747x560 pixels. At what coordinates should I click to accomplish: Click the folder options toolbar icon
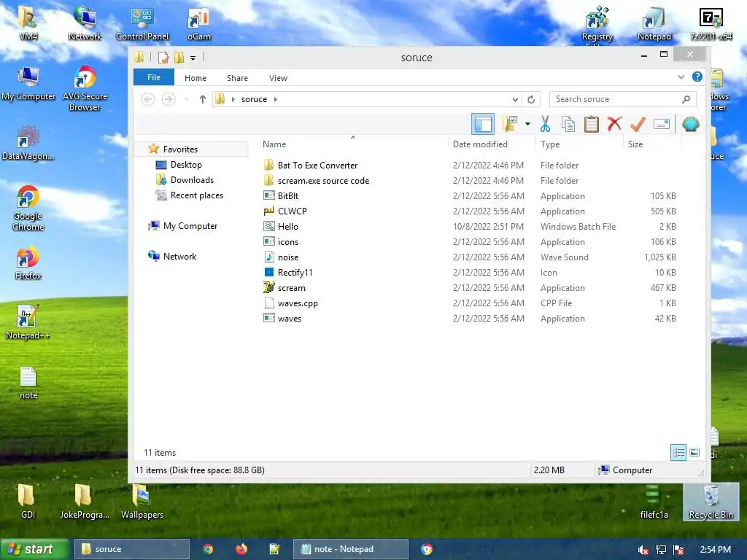pyautogui.click(x=510, y=124)
